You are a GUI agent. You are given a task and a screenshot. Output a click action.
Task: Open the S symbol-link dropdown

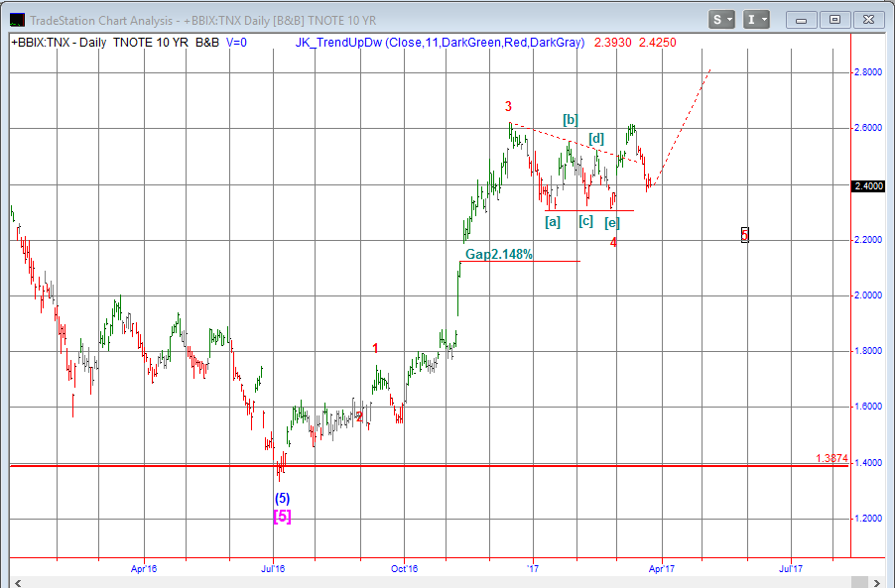(721, 20)
